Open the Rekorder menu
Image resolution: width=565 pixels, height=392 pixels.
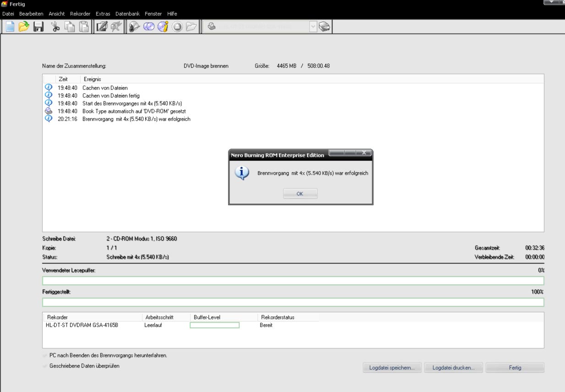point(80,14)
